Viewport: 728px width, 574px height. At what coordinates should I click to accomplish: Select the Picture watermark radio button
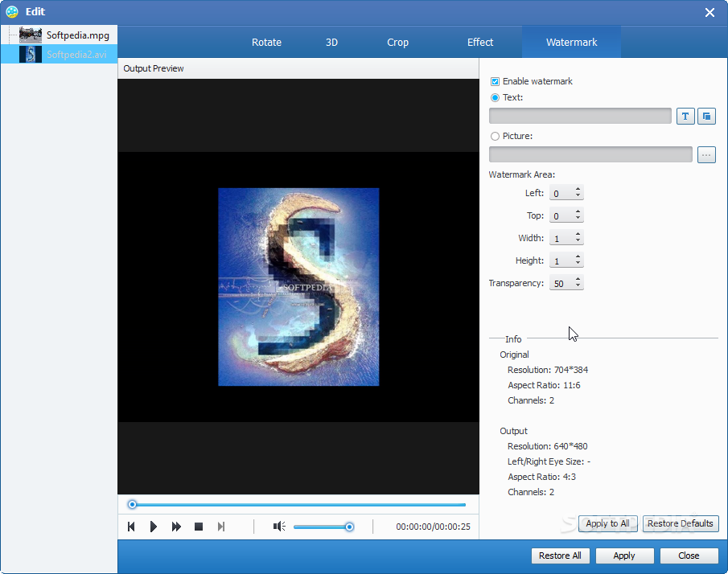coord(495,137)
